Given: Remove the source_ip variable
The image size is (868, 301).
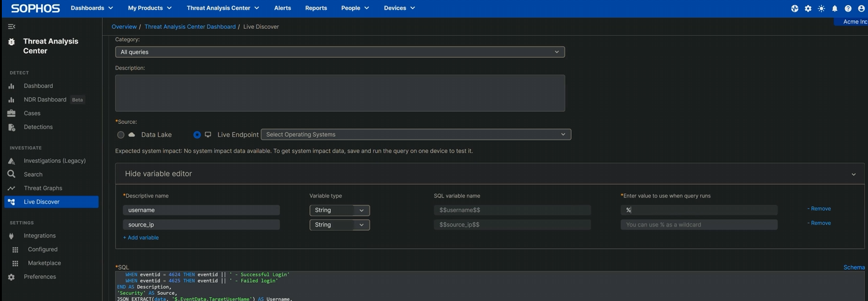Looking at the screenshot, I should click(819, 223).
